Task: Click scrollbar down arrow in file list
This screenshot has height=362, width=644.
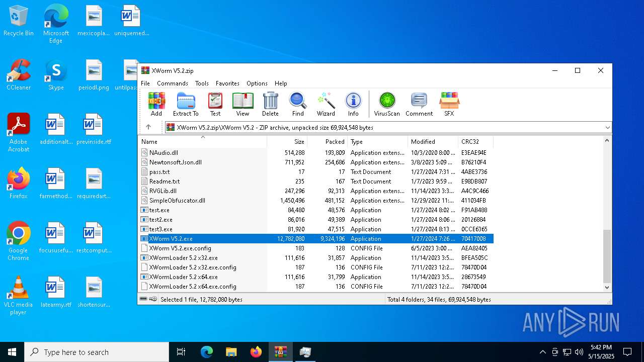Action: 607,287
